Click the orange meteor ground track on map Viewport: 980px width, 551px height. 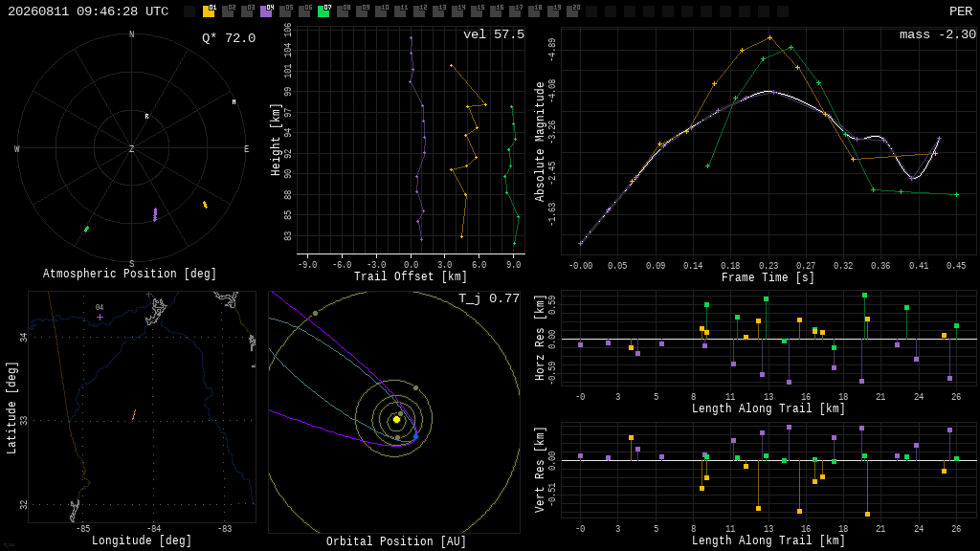point(134,415)
